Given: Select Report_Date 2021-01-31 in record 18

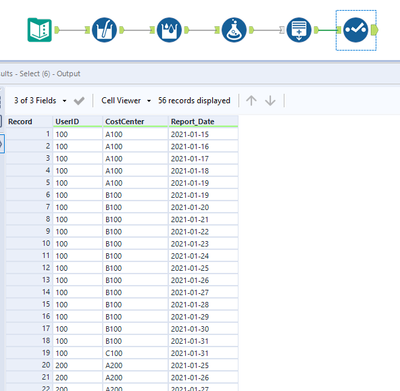Looking at the screenshot, I should tap(203, 341).
